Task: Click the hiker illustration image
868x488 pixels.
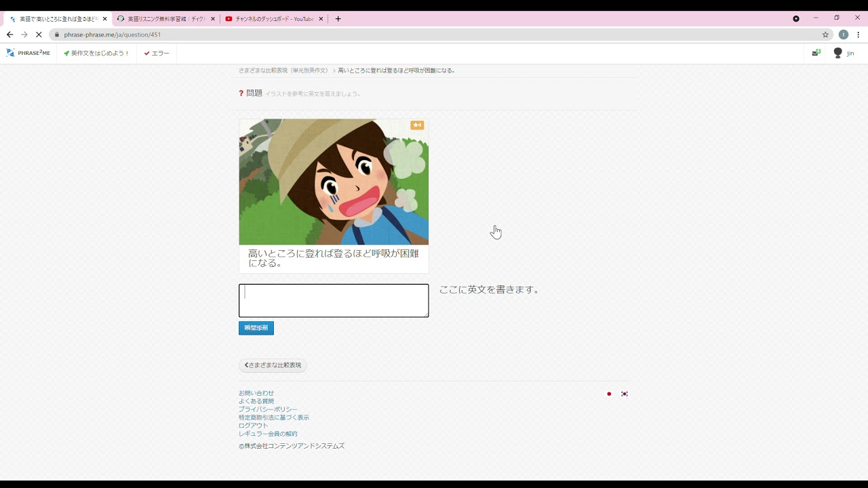Action: click(334, 182)
